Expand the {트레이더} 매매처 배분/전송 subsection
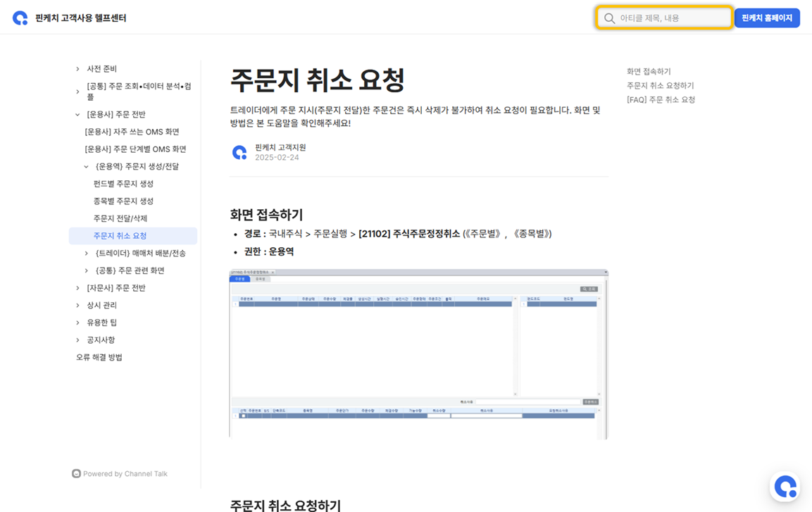The image size is (812, 512). (x=87, y=254)
